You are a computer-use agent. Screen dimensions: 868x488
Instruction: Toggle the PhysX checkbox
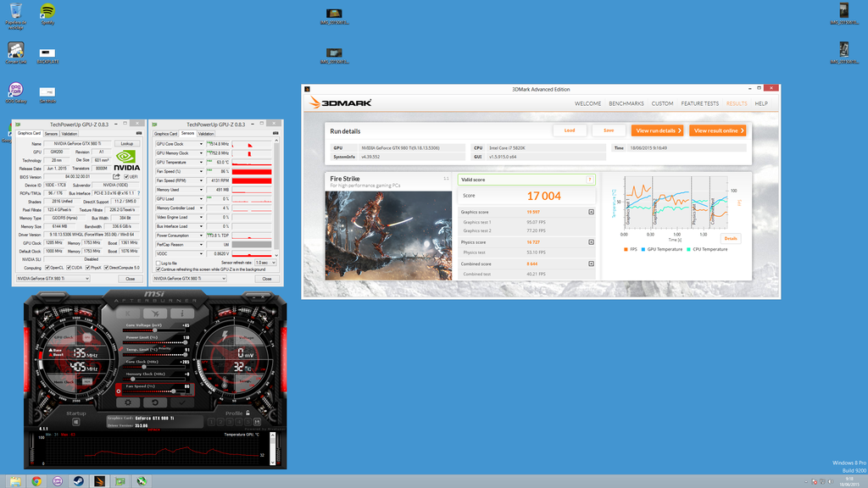point(87,268)
